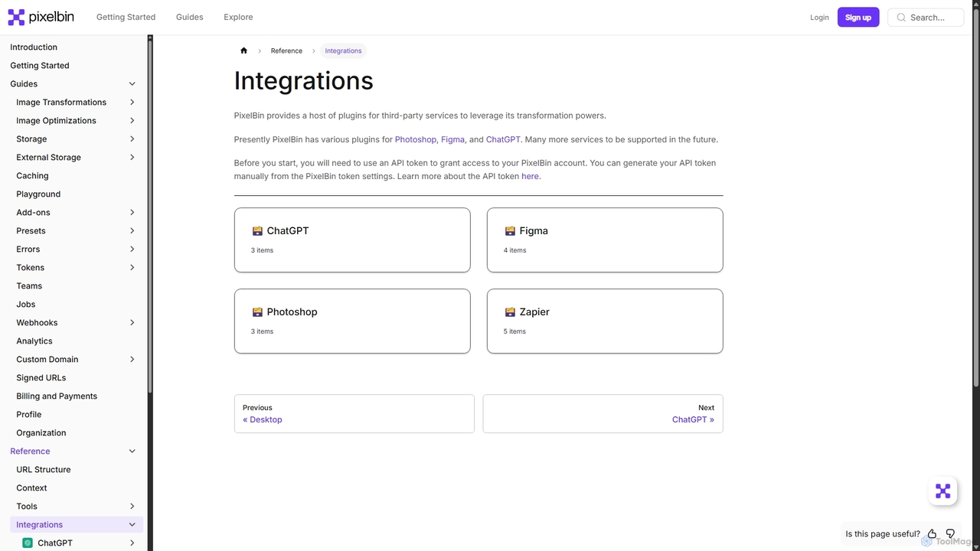Select Getting Started in the sidebar
Screen dimensions: 980x551
[x=40, y=66]
